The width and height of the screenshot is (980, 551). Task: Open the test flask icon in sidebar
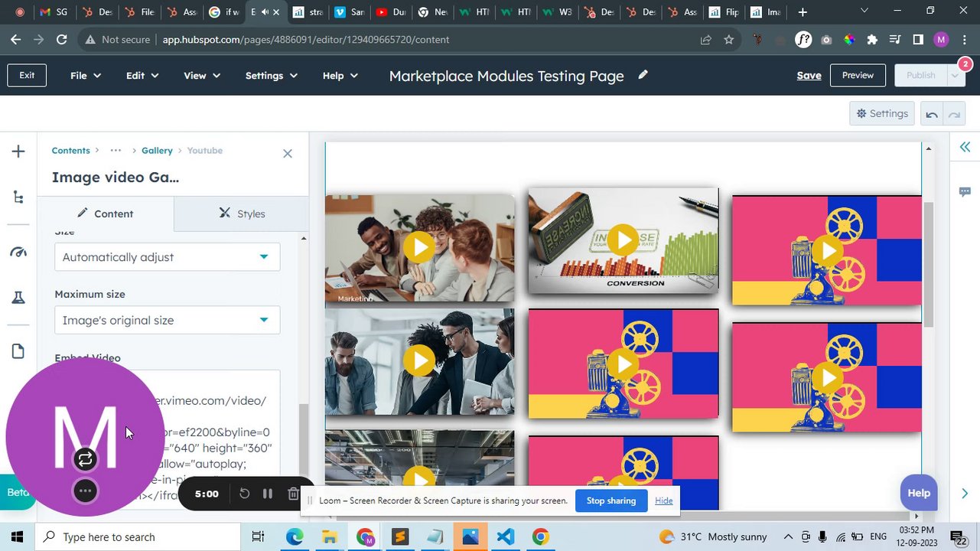[x=18, y=298]
